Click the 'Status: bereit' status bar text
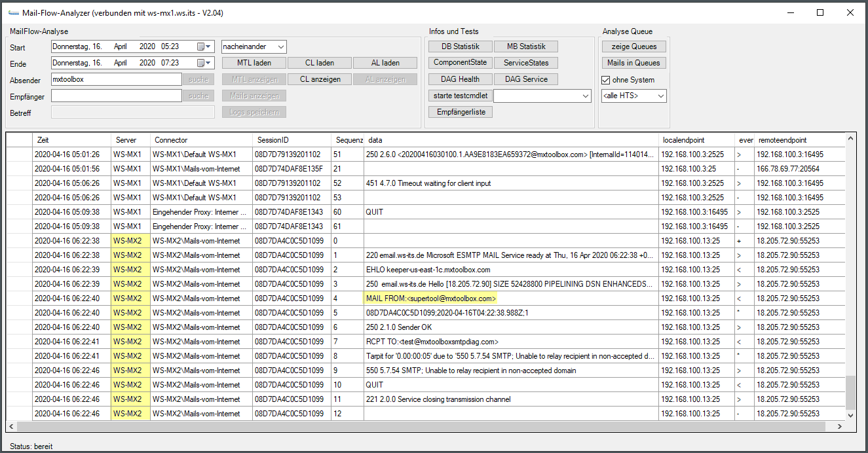Viewport: 868px width, 453px height. [31, 446]
